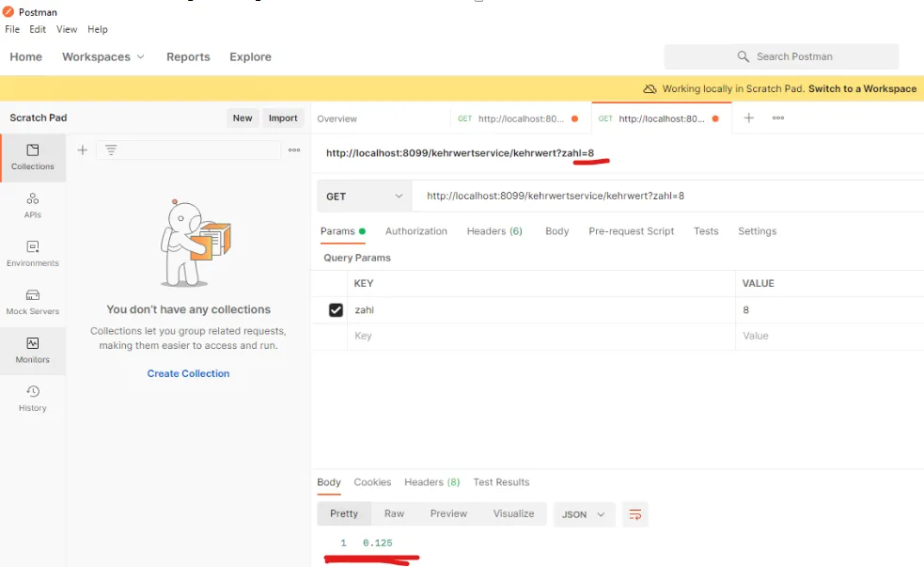Click the New button
This screenshot has height=567, width=924.
[243, 118]
